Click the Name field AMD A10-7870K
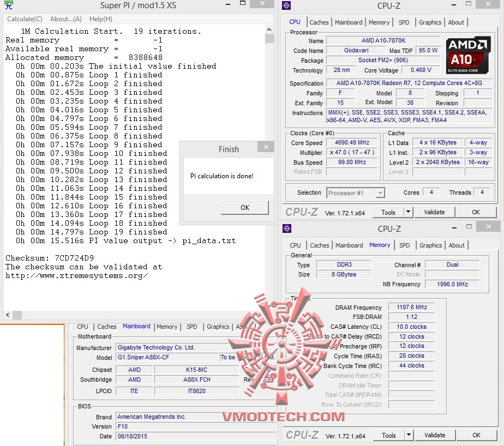This screenshot has height=446, width=504. pyautogui.click(x=383, y=40)
